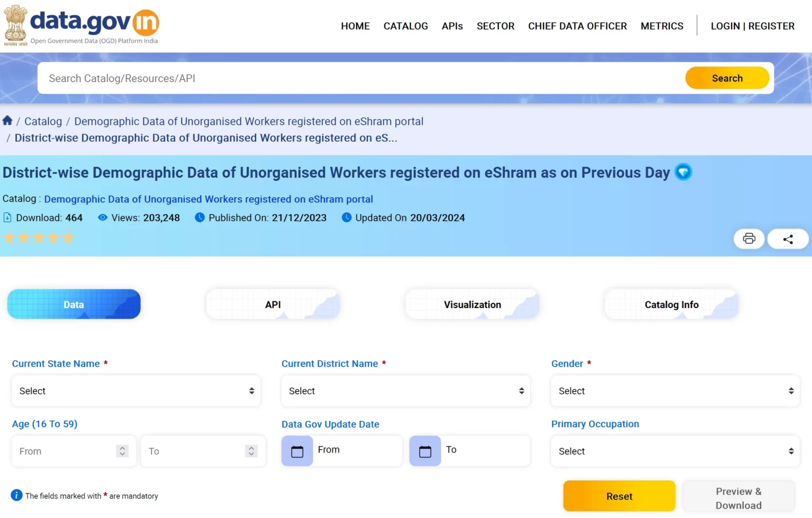Click the Published On 21/12/2023 text
The image size is (812, 518).
click(267, 218)
